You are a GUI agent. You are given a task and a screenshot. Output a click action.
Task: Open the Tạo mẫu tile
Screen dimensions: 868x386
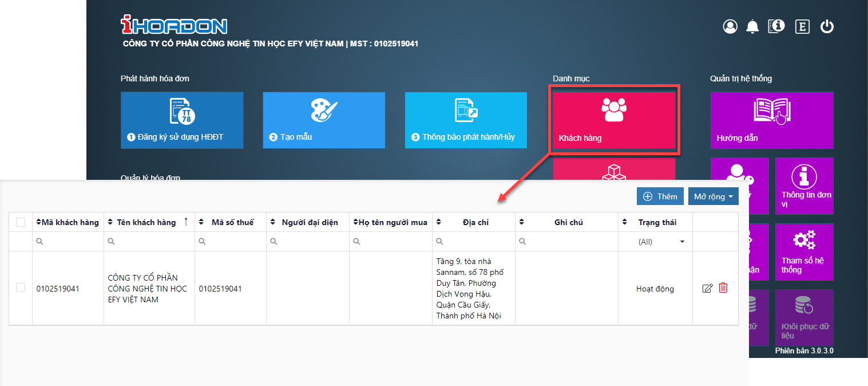point(324,120)
